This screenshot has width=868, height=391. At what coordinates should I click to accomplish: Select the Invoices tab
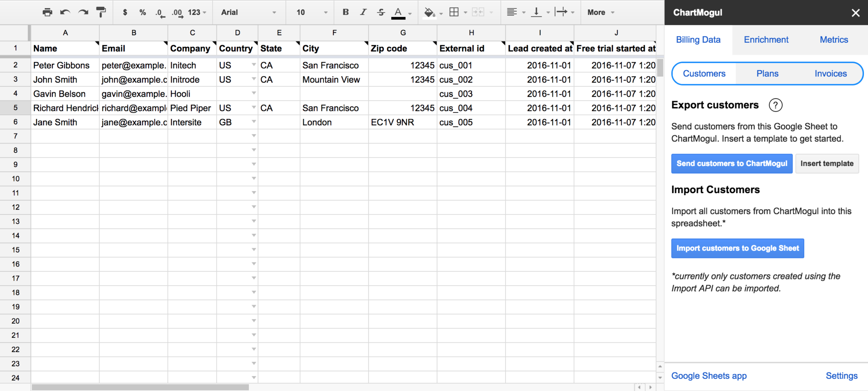(830, 73)
